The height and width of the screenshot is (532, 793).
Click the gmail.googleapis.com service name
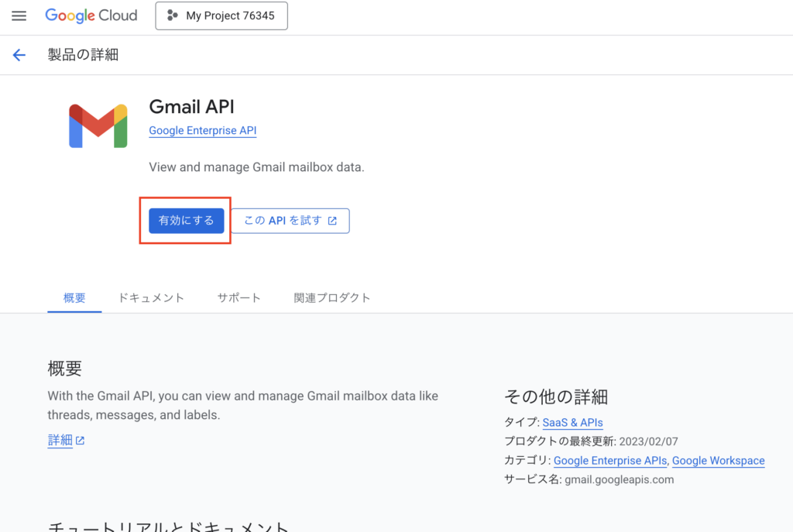[x=619, y=479]
